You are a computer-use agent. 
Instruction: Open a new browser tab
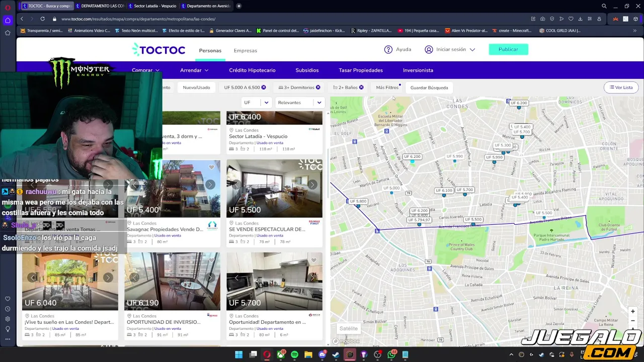point(238,6)
